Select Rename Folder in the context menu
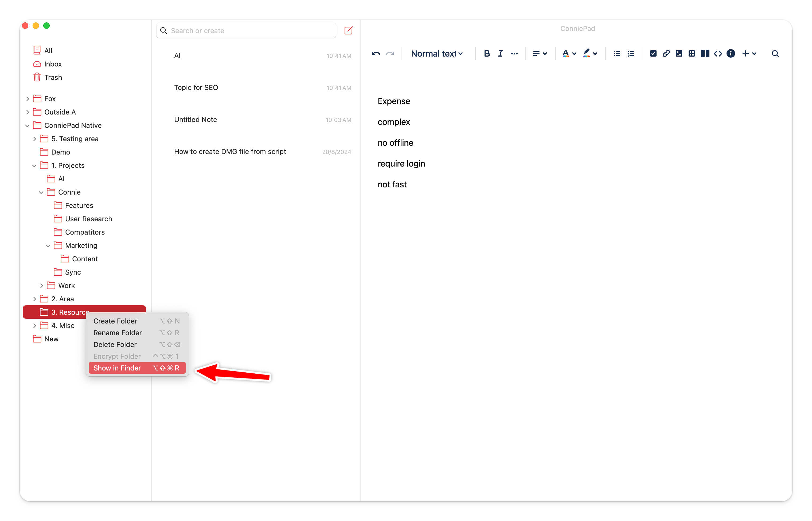 (x=118, y=333)
